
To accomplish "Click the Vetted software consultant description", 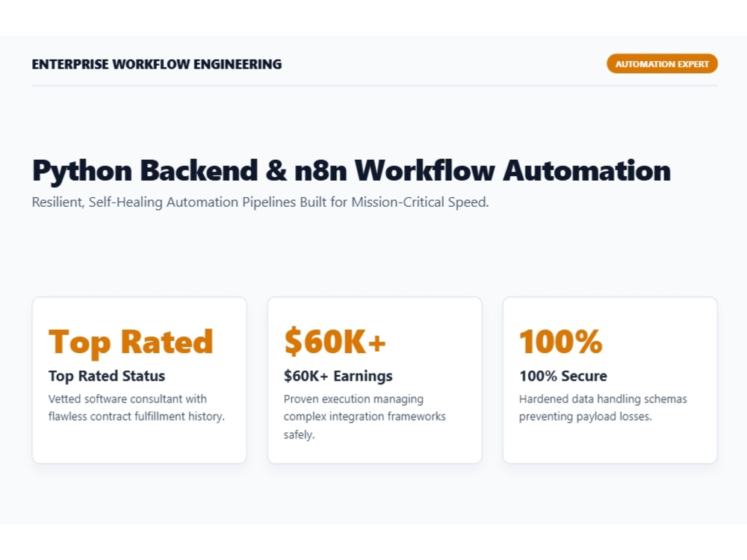I will coord(136,408).
